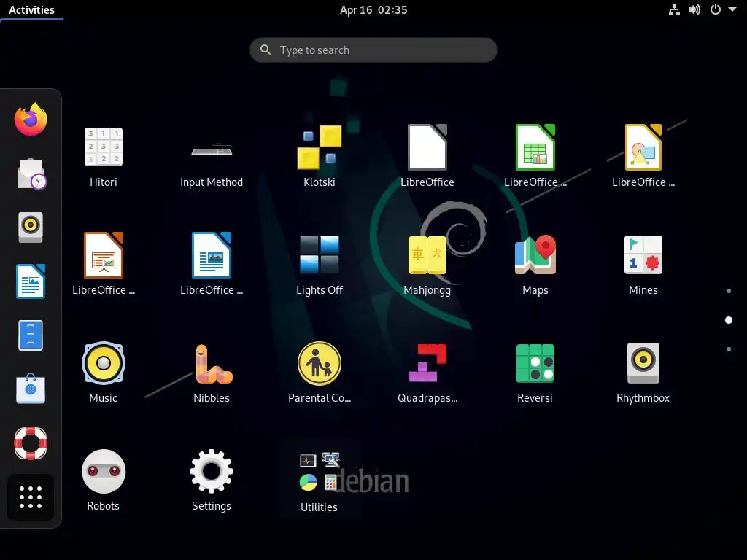Expand the system menu dropdown arrow
Image resolution: width=747 pixels, height=560 pixels.
pyautogui.click(x=732, y=9)
